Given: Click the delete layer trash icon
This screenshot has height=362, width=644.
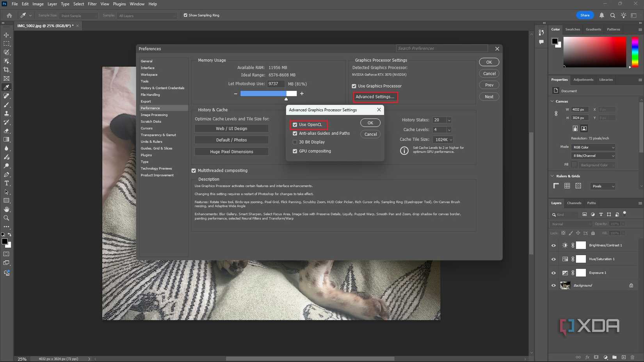Looking at the screenshot, I should click(632, 357).
